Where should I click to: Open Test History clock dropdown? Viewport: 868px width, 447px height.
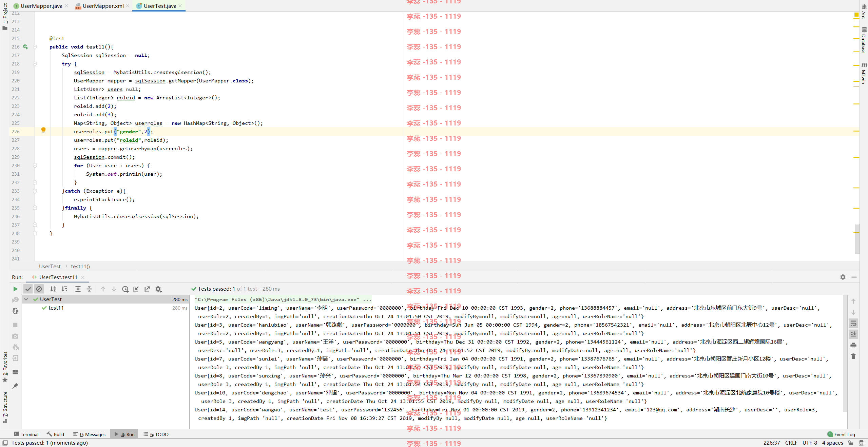[x=125, y=289]
